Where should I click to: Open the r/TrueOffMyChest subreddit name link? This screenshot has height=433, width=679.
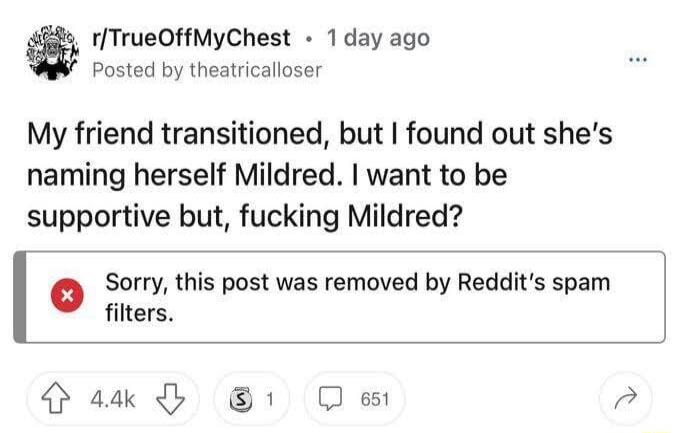point(191,39)
